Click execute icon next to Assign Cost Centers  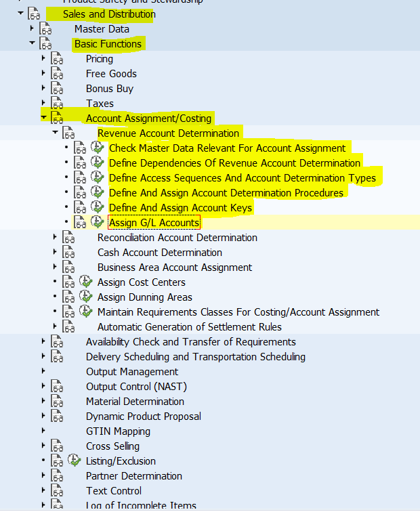point(86,282)
